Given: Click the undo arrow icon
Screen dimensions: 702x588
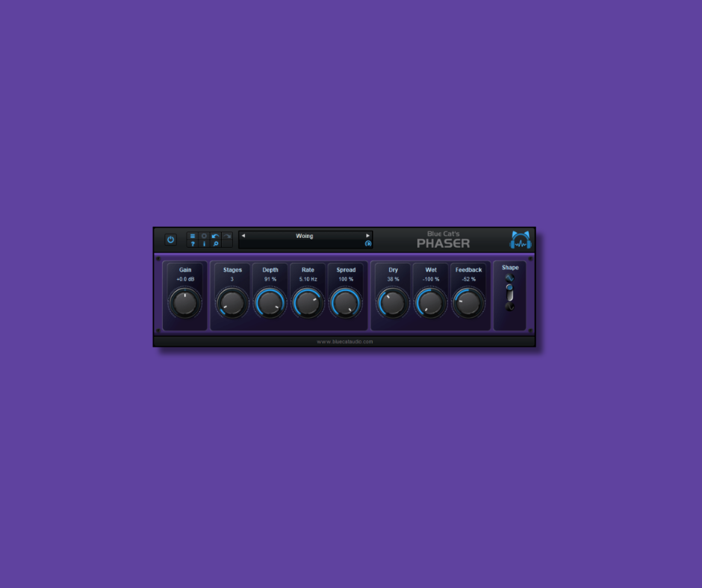Looking at the screenshot, I should click(x=215, y=235).
